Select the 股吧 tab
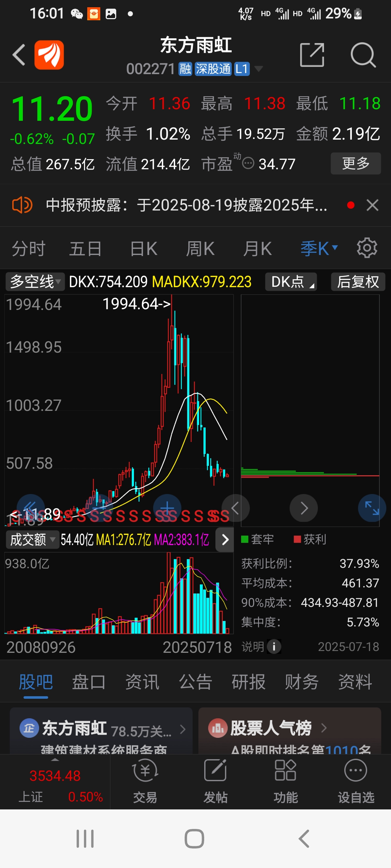391x868 pixels. (36, 682)
